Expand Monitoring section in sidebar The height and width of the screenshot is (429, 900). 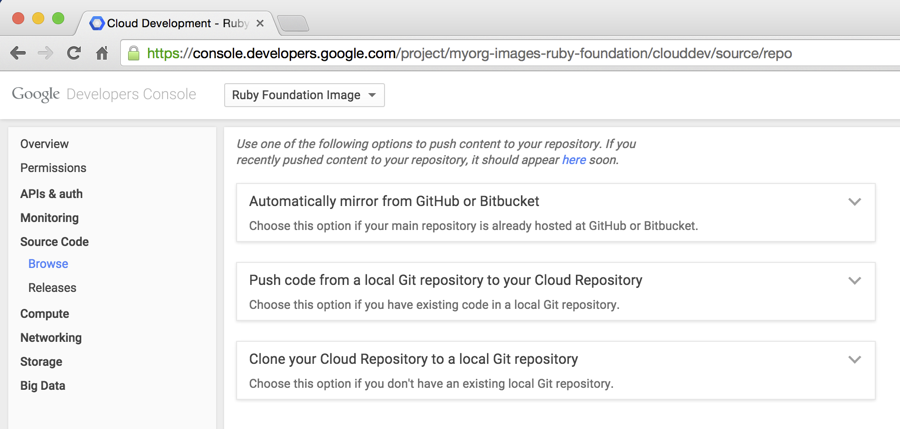click(x=49, y=218)
